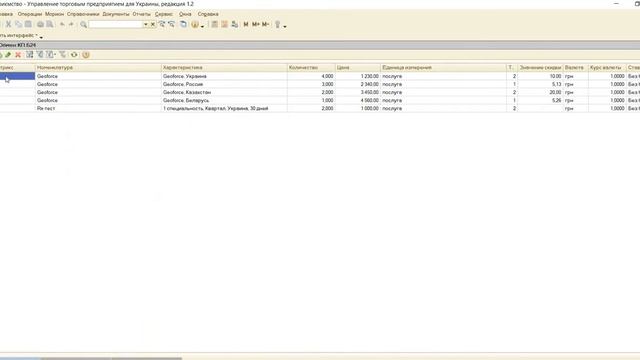Click the highlighted blue cell in first row
The width and height of the screenshot is (640, 360).
[17, 76]
